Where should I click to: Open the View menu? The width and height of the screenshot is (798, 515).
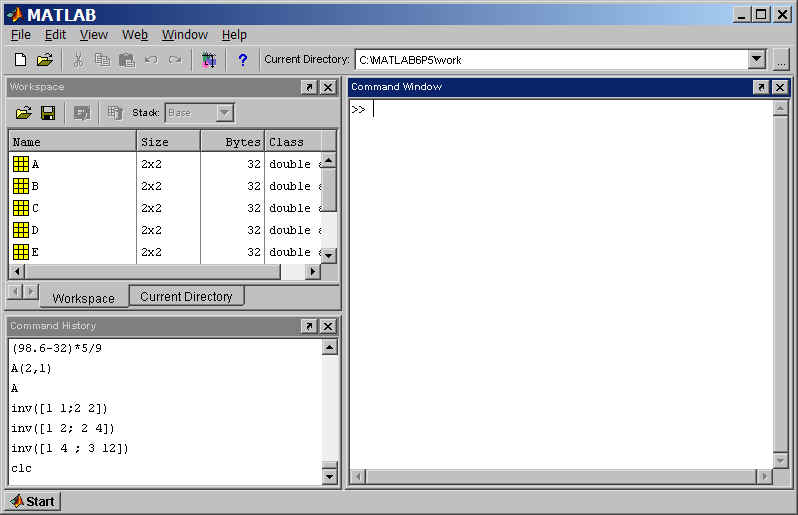coord(94,35)
